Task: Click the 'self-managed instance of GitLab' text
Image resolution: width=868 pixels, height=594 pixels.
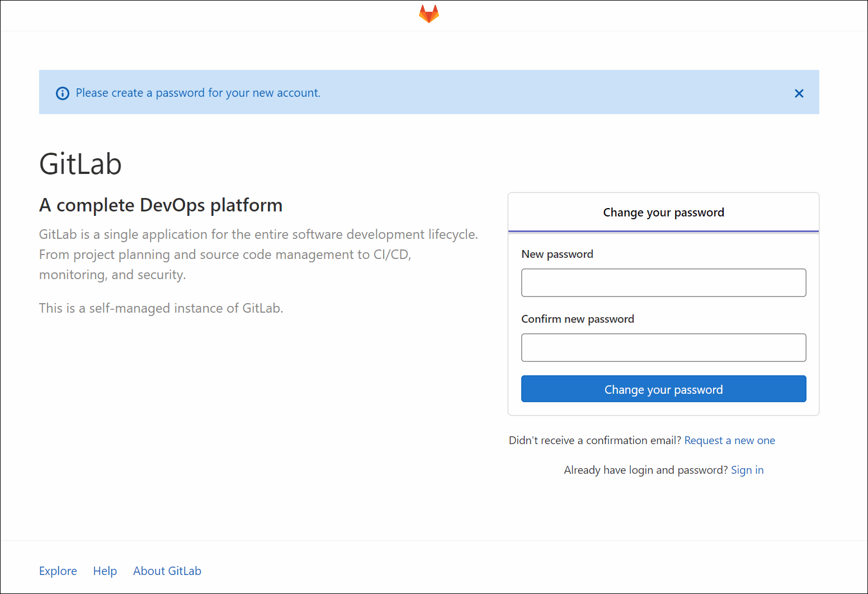Action: click(161, 308)
